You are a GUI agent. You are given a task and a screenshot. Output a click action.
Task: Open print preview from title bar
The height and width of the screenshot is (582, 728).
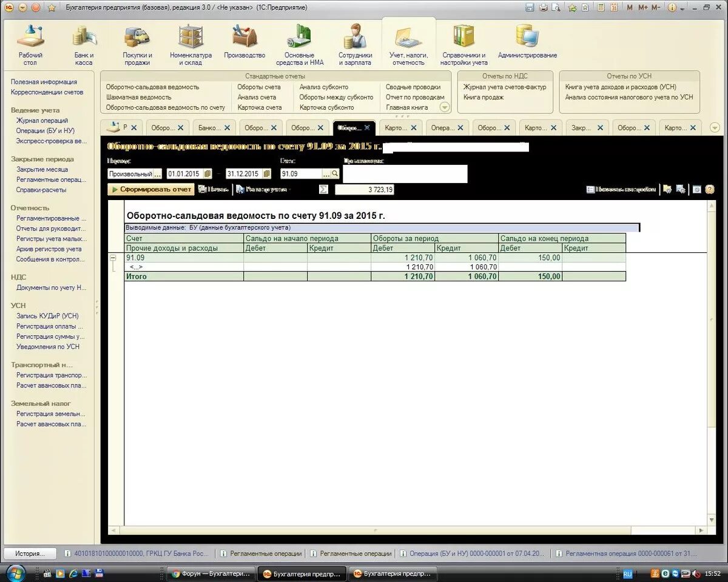tap(556, 7)
